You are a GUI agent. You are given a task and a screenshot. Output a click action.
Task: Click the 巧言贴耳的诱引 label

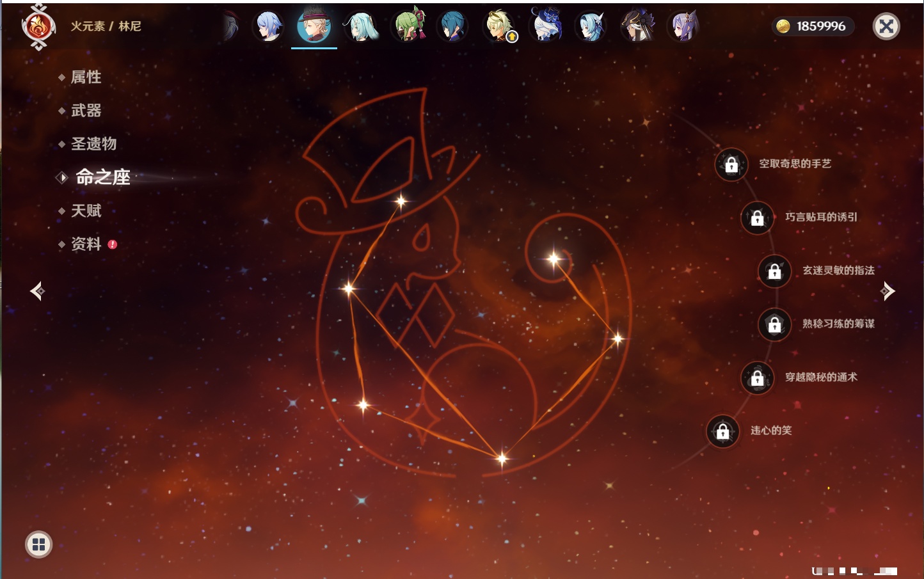(822, 217)
